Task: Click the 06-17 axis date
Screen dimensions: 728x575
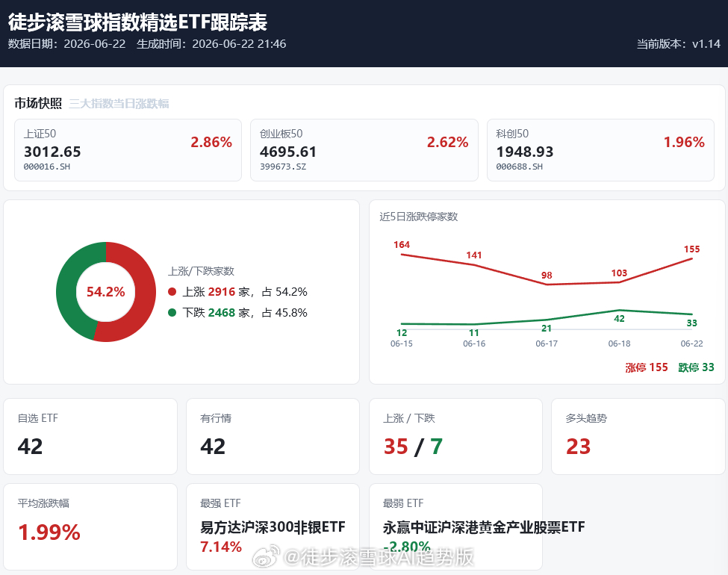Action: click(x=547, y=344)
